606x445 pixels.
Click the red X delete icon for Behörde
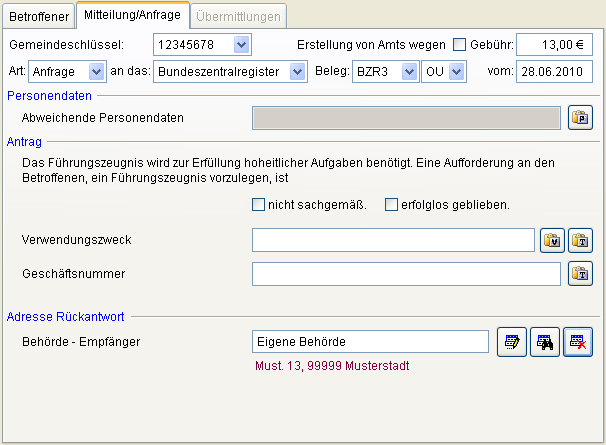pyautogui.click(x=578, y=341)
